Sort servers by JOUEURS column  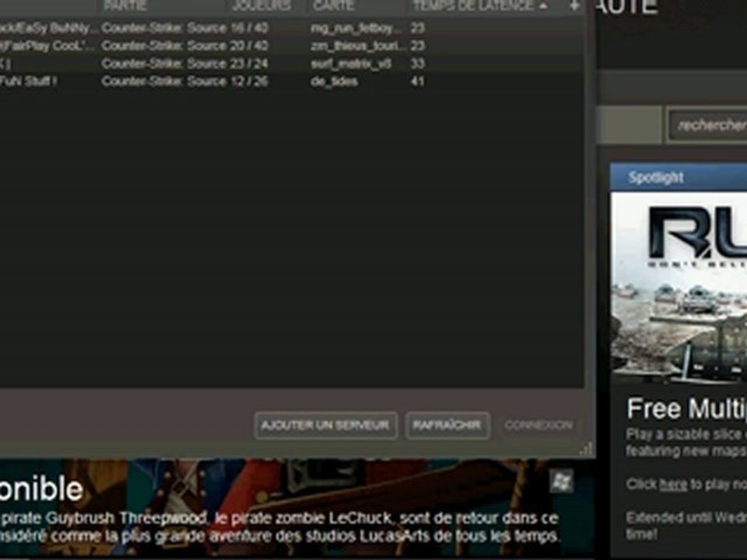coord(261,5)
